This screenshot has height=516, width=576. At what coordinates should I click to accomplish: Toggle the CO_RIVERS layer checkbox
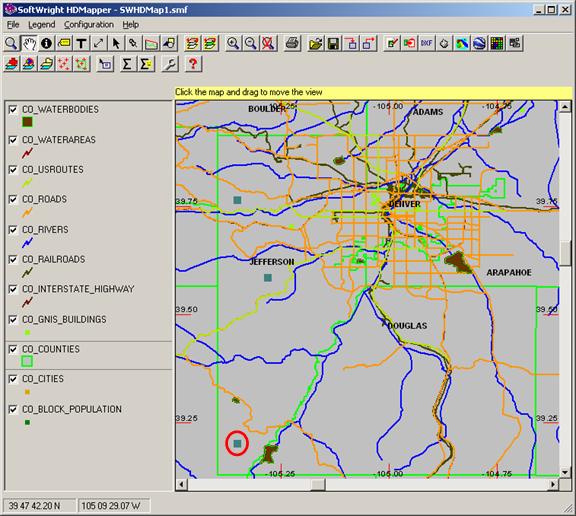(13, 230)
